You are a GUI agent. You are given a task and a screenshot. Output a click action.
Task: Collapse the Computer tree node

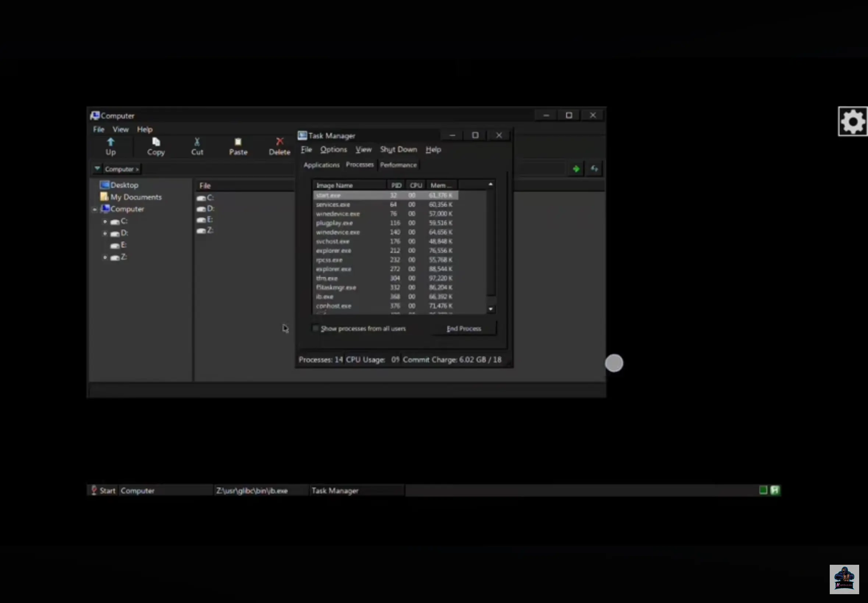pos(95,209)
